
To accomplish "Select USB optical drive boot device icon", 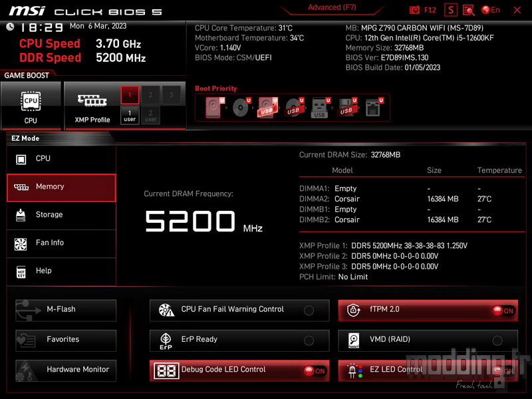I will [294, 108].
